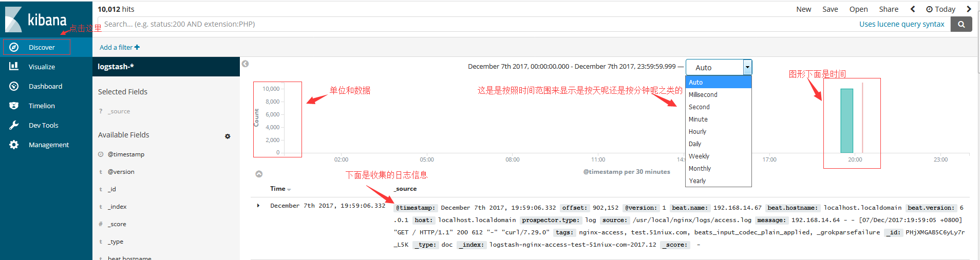Click the Kibana logo
Image resolution: width=980 pixels, height=260 pixels.
[36, 19]
